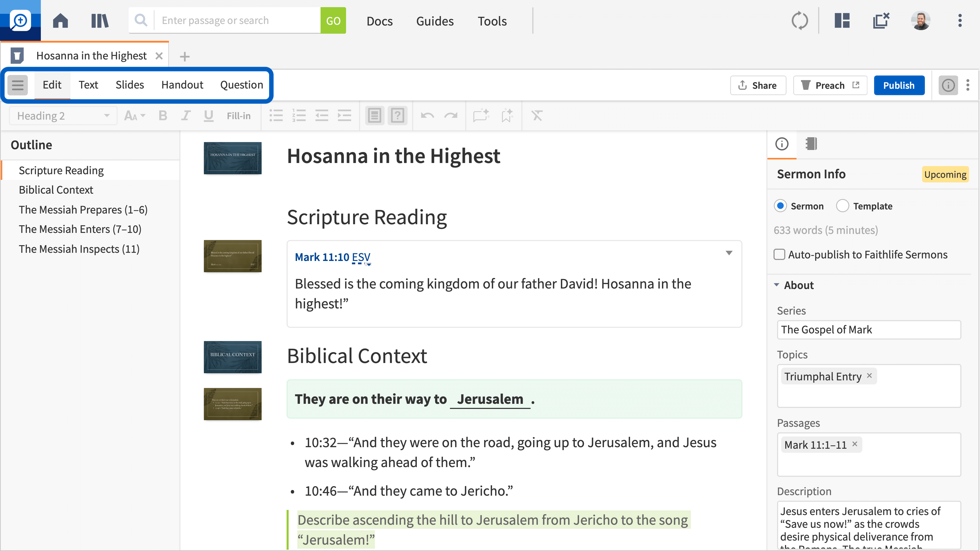The height and width of the screenshot is (551, 980).
Task: Click the sync refresh icon
Action: (799, 20)
